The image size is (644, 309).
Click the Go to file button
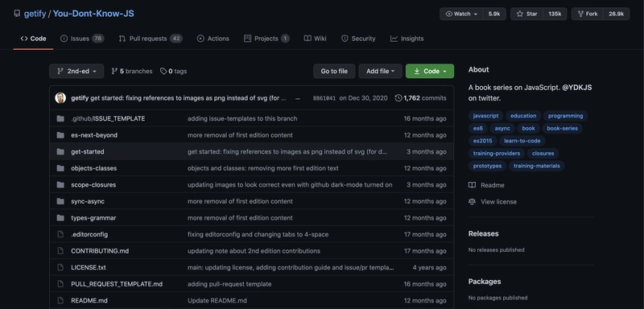[334, 71]
